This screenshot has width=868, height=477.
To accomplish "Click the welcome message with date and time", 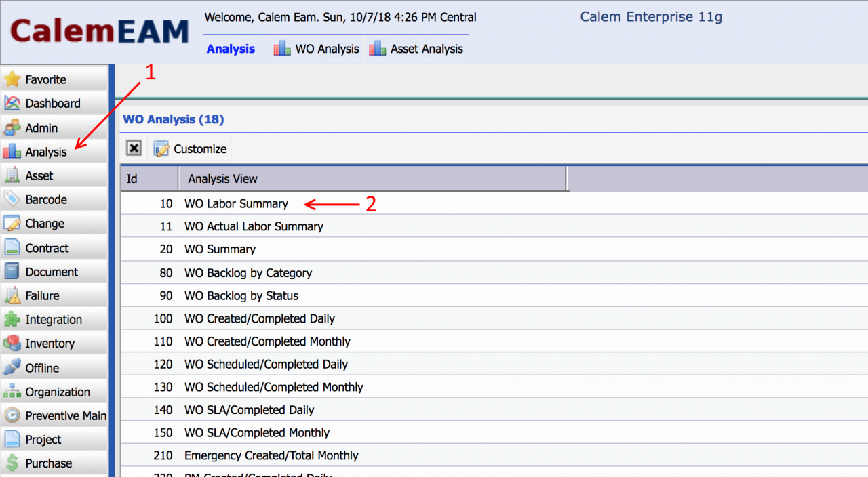I will coord(340,18).
